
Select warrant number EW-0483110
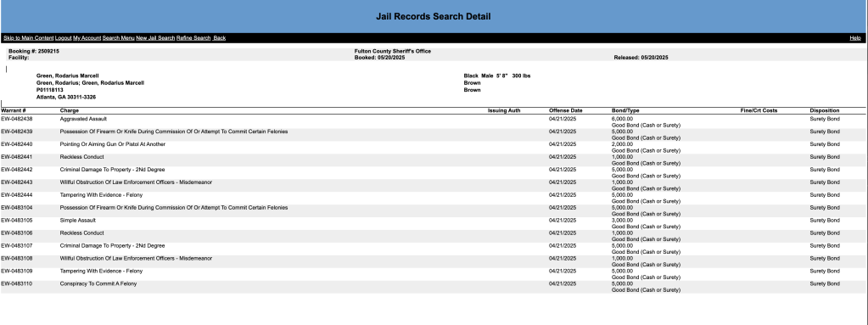point(17,284)
